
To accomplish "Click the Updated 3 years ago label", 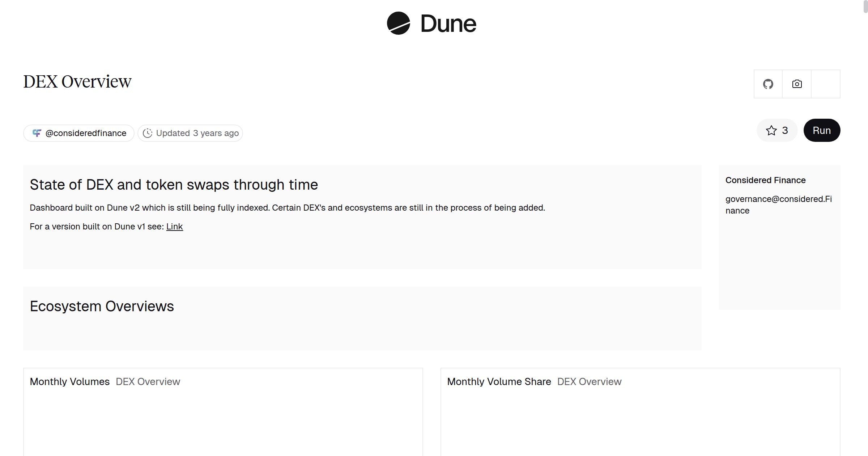I will [x=197, y=133].
